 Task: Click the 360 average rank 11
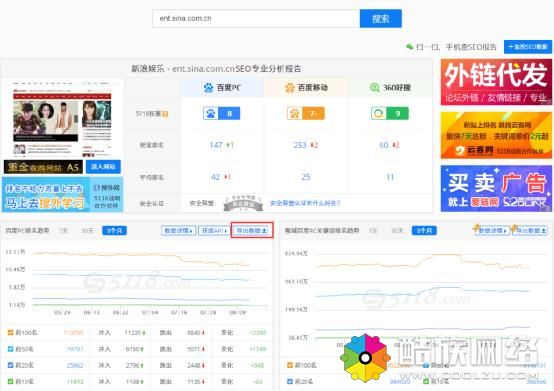[390, 177]
